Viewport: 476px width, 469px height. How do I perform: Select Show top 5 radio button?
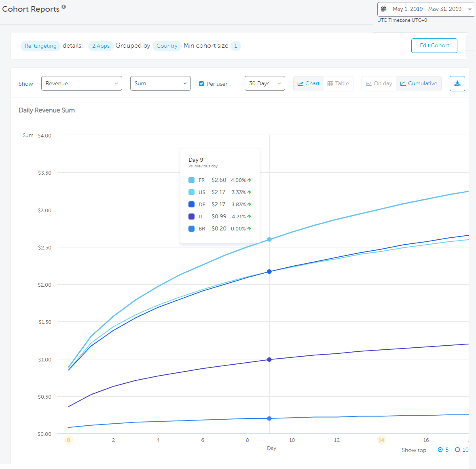[440, 450]
